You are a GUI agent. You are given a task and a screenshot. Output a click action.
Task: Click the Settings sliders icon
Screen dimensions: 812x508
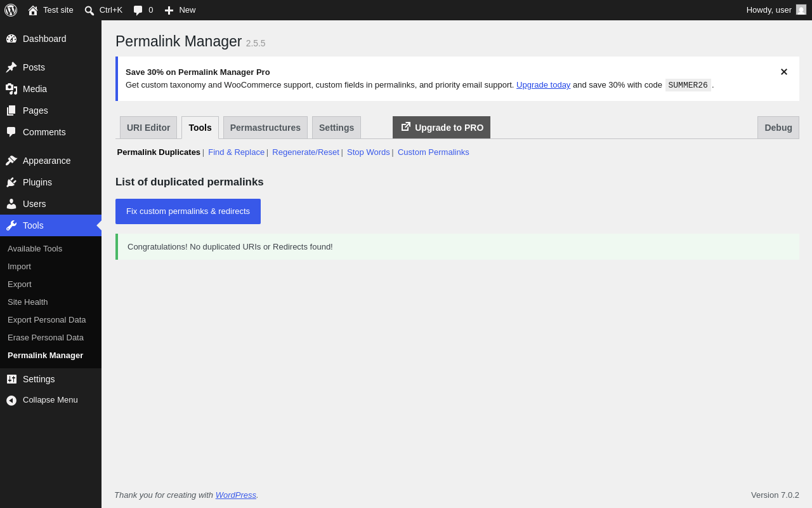point(11,379)
